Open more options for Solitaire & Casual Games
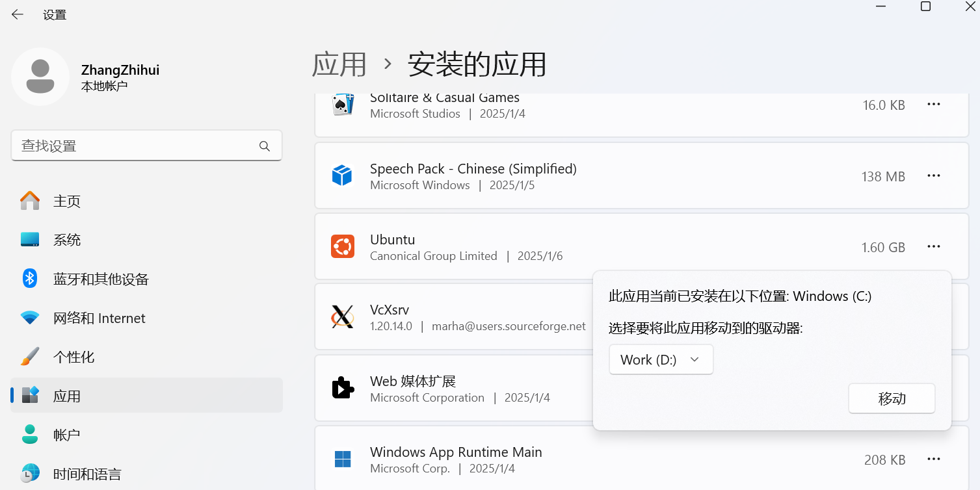Viewport: 980px width, 490px height. click(x=934, y=104)
